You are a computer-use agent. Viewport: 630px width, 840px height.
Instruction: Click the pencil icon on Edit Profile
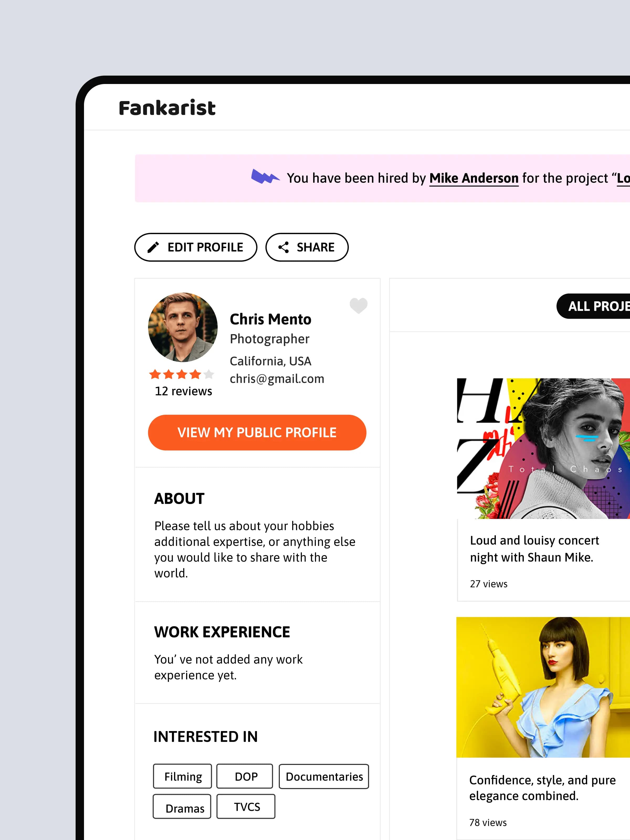point(153,247)
